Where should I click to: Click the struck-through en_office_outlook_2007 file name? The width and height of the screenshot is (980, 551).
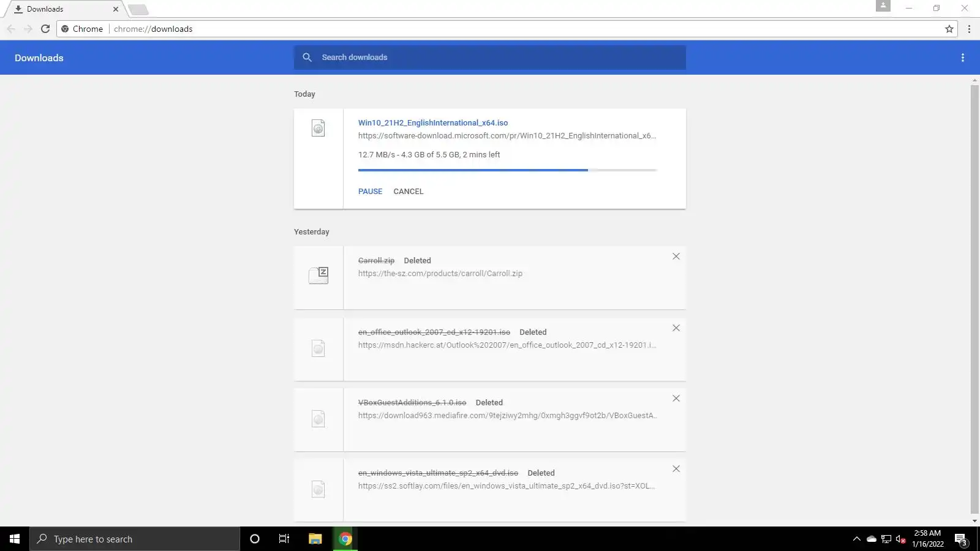click(434, 332)
